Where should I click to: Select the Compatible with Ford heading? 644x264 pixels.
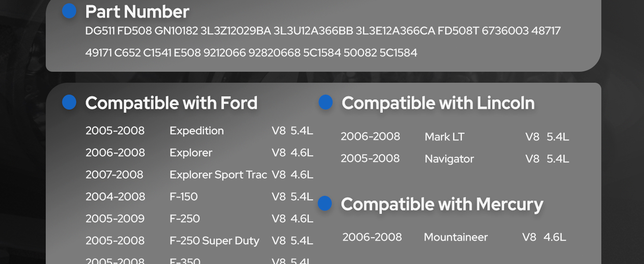pyautogui.click(x=171, y=103)
